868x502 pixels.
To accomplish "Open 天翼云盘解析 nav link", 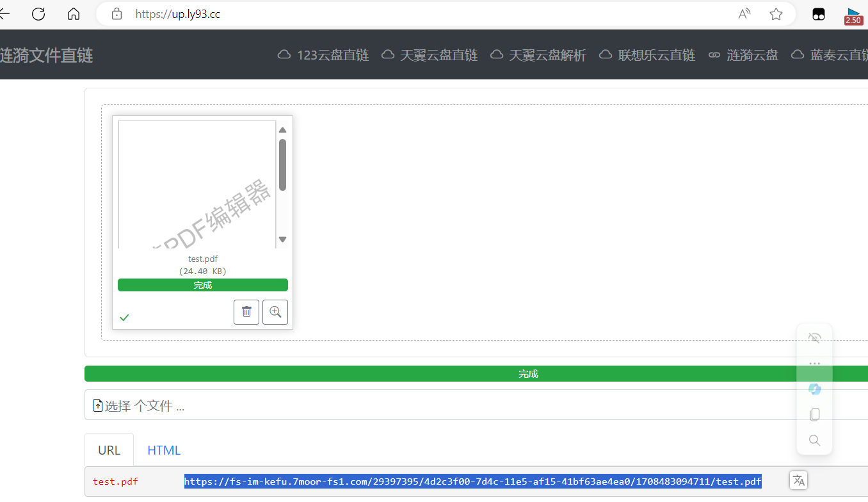I will point(538,55).
